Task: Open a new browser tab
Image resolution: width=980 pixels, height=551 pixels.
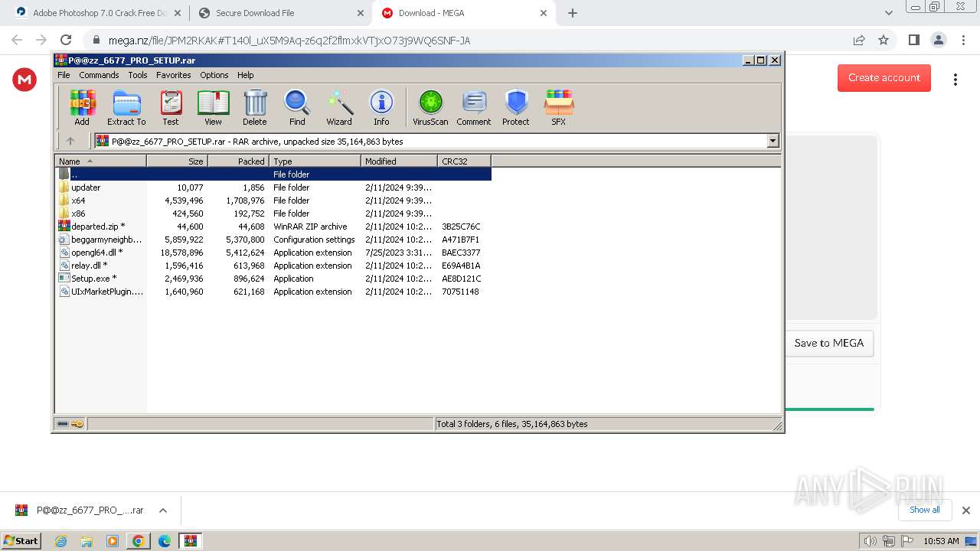Action: click(x=573, y=13)
